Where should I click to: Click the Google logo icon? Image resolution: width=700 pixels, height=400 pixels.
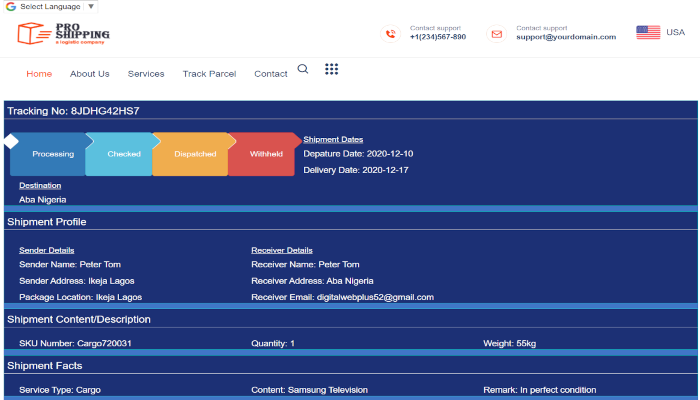click(x=11, y=6)
